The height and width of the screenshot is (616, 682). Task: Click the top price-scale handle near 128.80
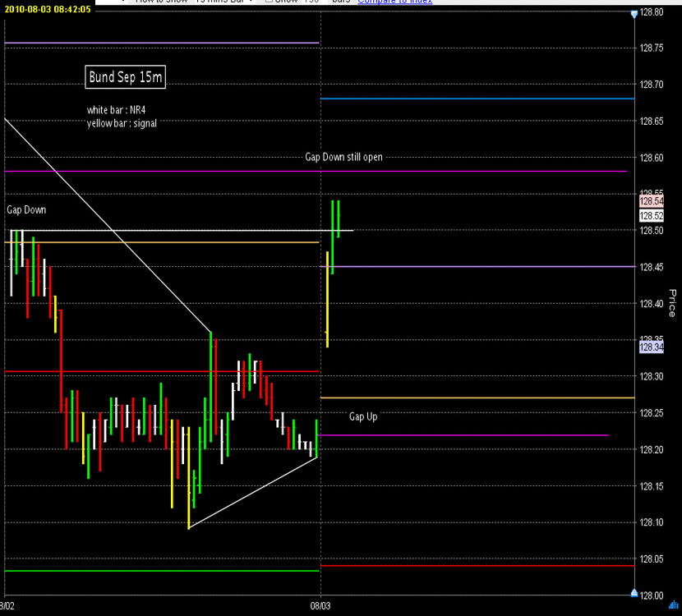634,14
